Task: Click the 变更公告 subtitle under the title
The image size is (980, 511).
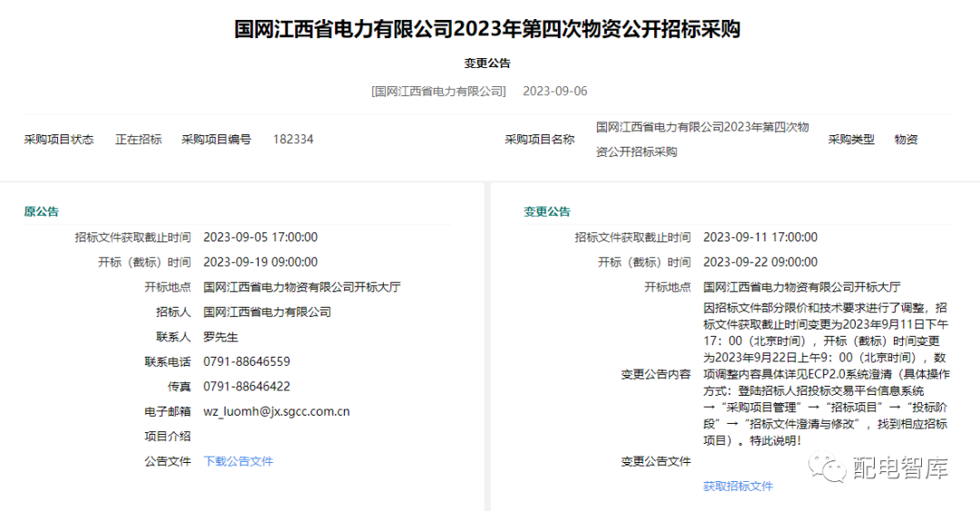Action: coord(487,64)
